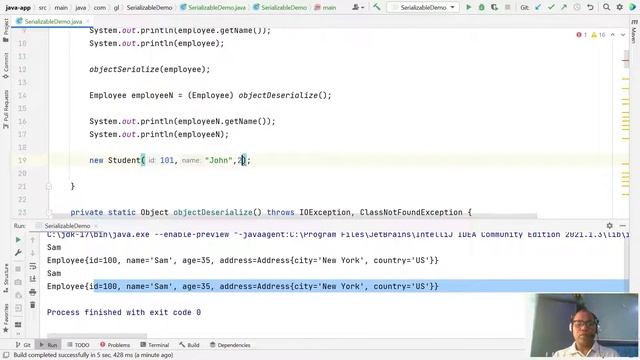The image size is (640, 360).
Task: Click java-app breadcrumb in navigation bar
Action: pyautogui.click(x=18, y=7)
